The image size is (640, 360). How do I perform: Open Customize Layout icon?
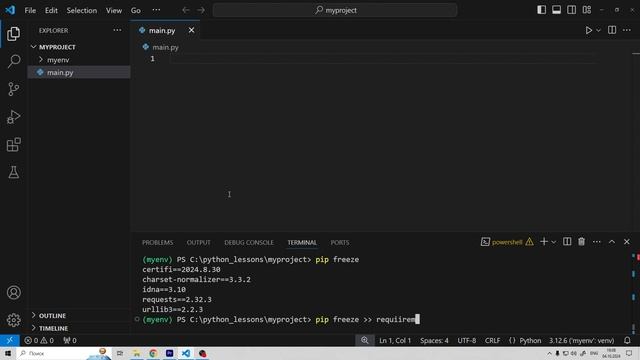point(587,10)
